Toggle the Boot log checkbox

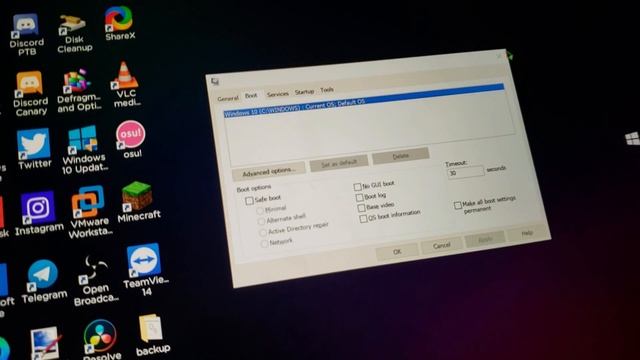click(x=360, y=198)
